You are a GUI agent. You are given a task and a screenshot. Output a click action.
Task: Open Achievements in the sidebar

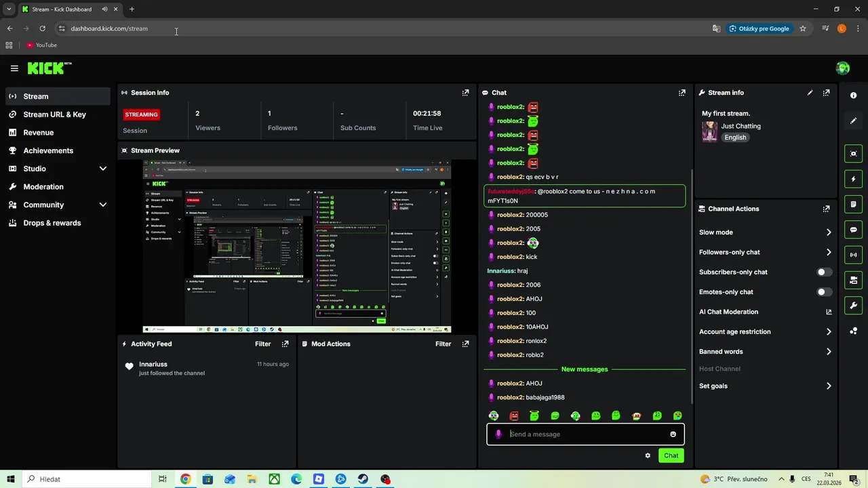click(x=58, y=150)
